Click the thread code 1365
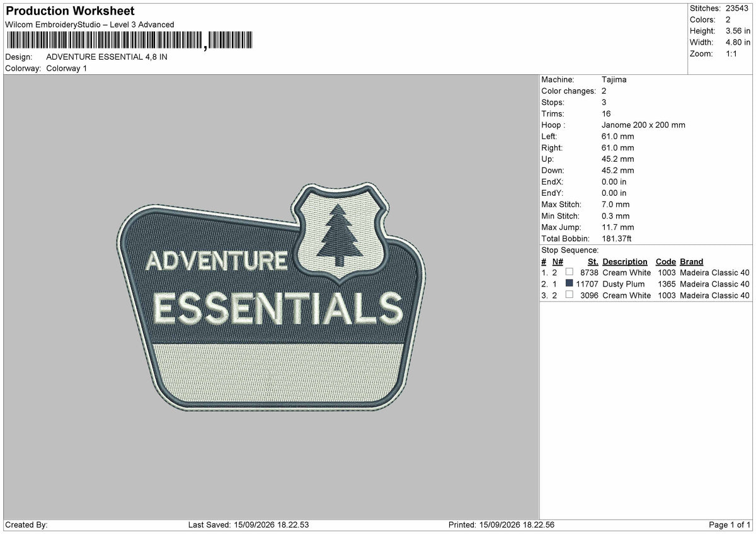 (667, 284)
